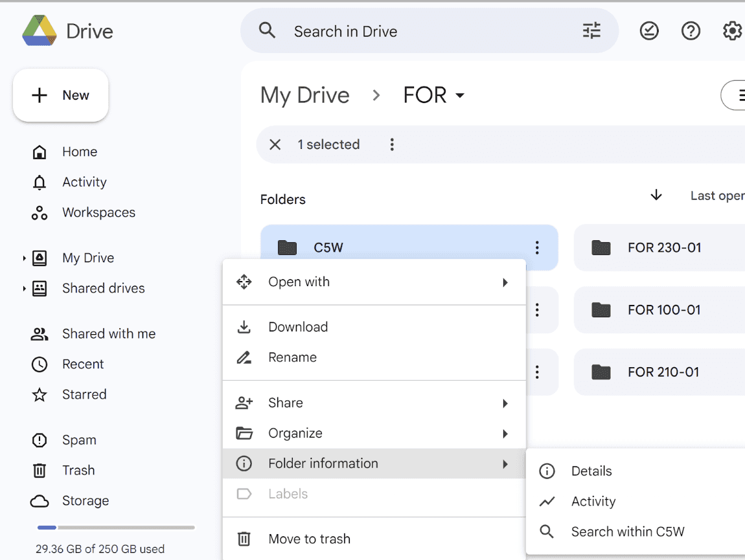The image size is (745, 560).
Task: Click the Search in Drive field
Action: click(x=429, y=31)
